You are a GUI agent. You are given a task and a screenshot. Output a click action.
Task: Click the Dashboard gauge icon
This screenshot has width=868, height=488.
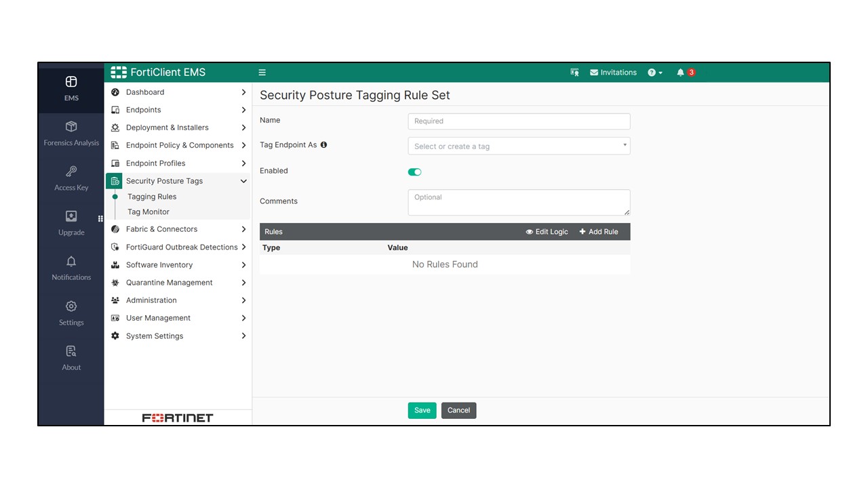(x=115, y=92)
